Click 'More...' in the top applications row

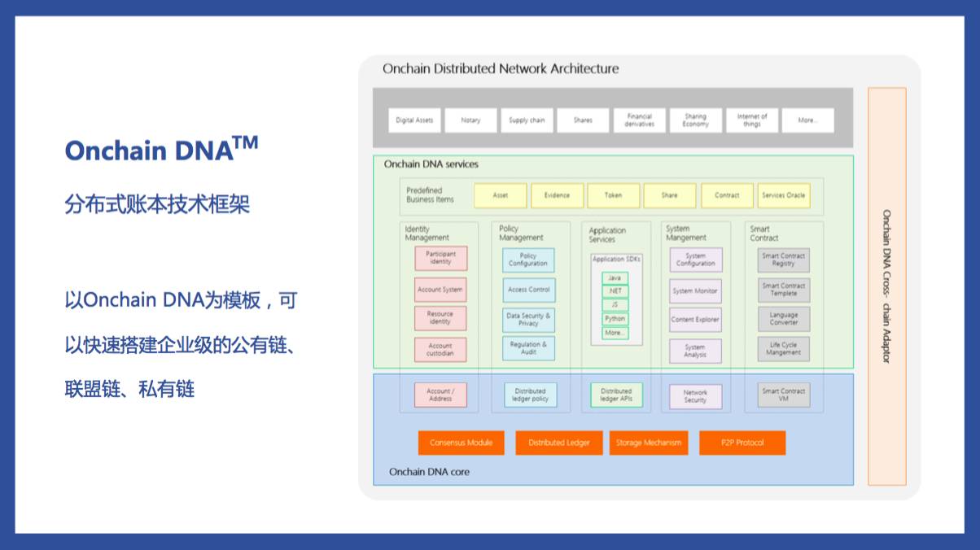click(808, 120)
